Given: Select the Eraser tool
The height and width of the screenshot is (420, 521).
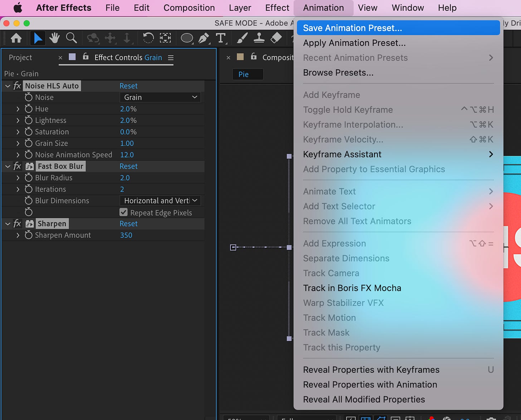Looking at the screenshot, I should pos(276,38).
